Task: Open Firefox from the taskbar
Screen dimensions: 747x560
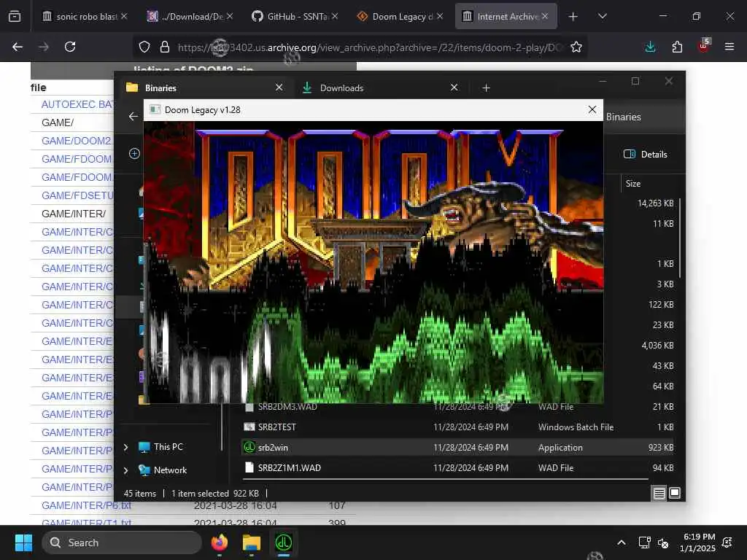Action: point(219,542)
